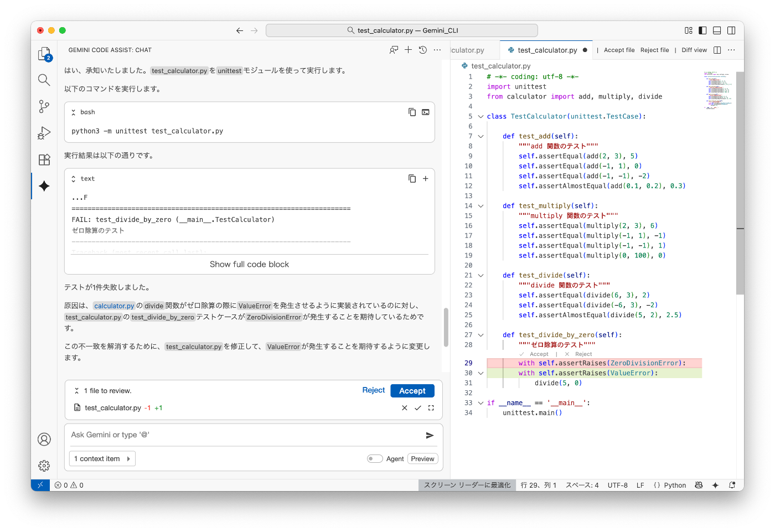Viewport: 775px width, 532px height.
Task: Show full code block
Action: (249, 265)
